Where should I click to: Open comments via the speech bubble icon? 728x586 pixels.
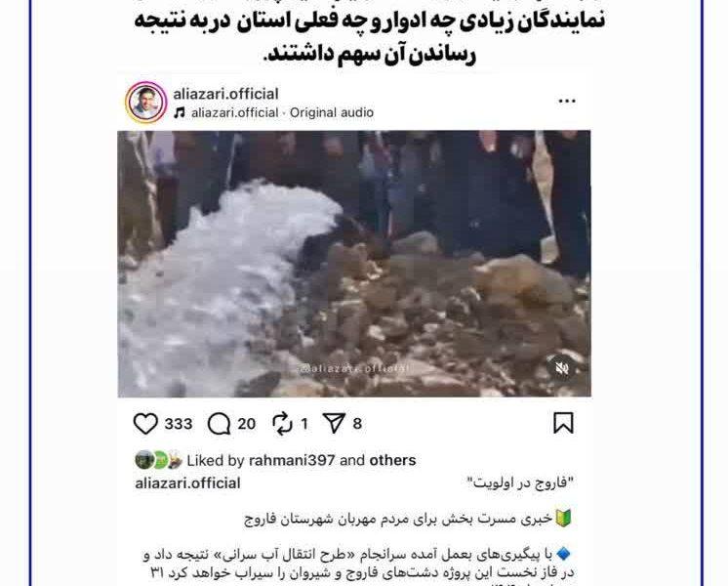click(x=220, y=424)
